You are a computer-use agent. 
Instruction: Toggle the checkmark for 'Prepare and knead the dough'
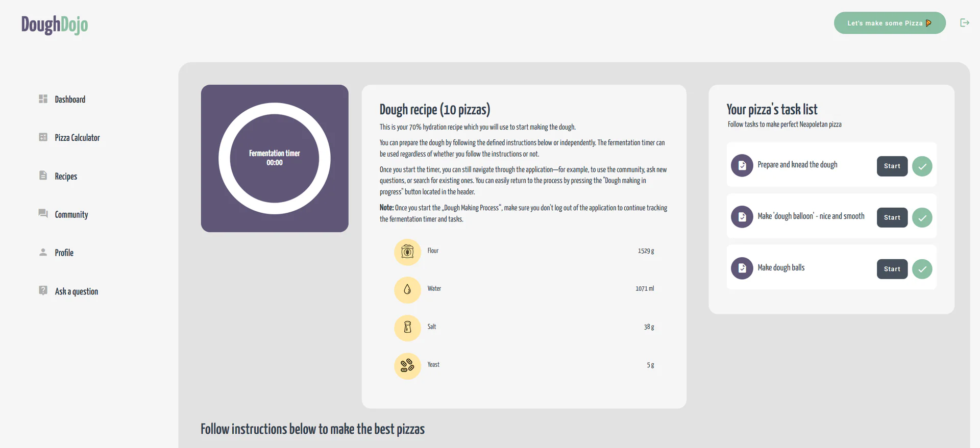point(922,166)
